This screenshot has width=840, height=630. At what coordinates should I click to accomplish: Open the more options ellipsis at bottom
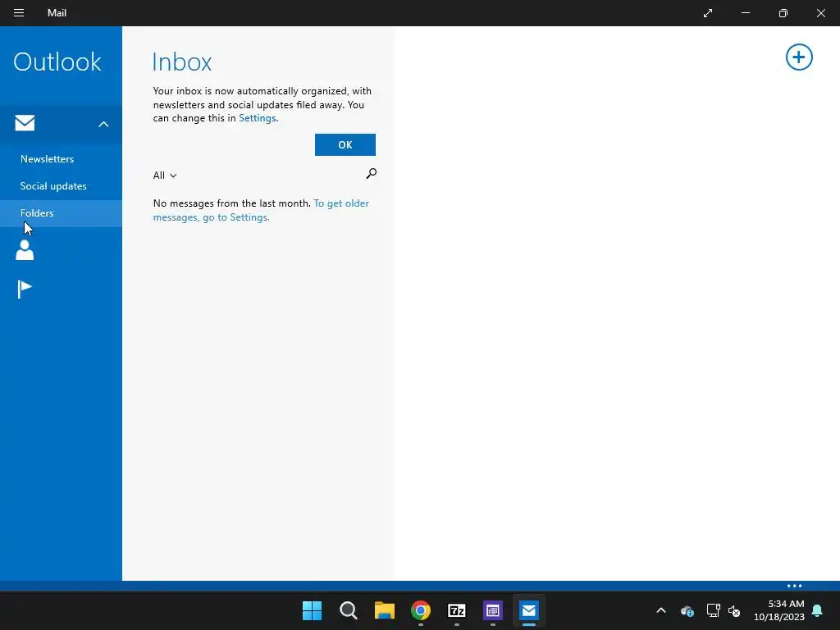coord(794,586)
